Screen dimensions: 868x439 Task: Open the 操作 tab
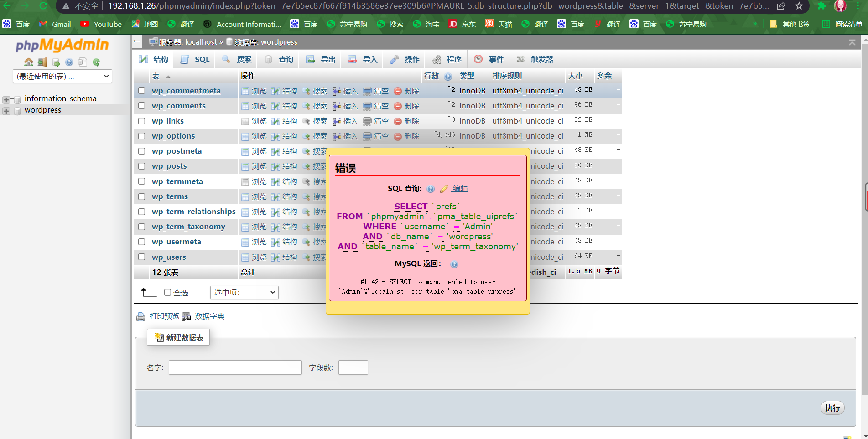click(x=405, y=59)
